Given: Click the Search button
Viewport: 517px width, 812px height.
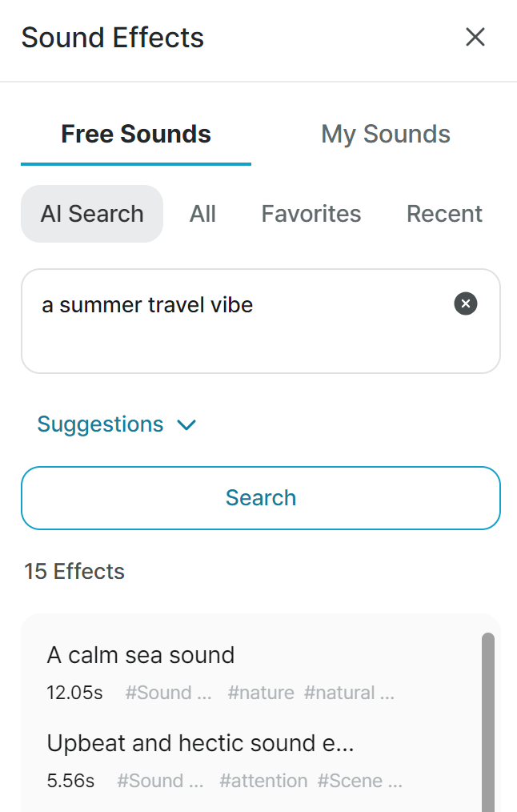Looking at the screenshot, I should 261,498.
